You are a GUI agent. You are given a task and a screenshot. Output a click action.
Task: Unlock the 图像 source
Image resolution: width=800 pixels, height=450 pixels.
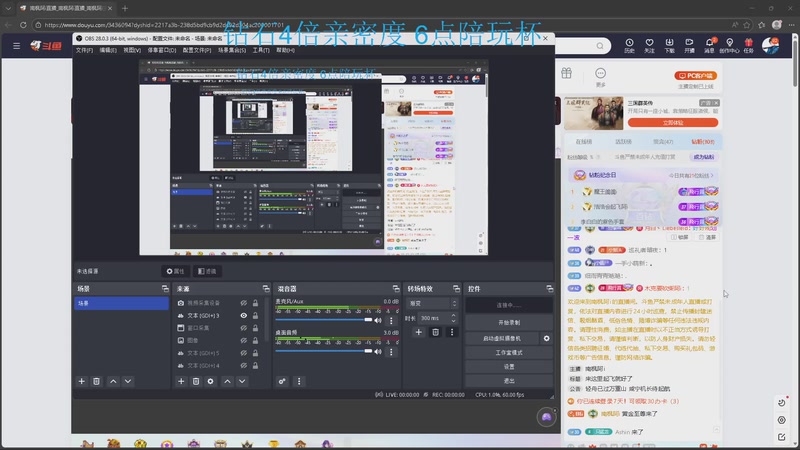coord(255,340)
